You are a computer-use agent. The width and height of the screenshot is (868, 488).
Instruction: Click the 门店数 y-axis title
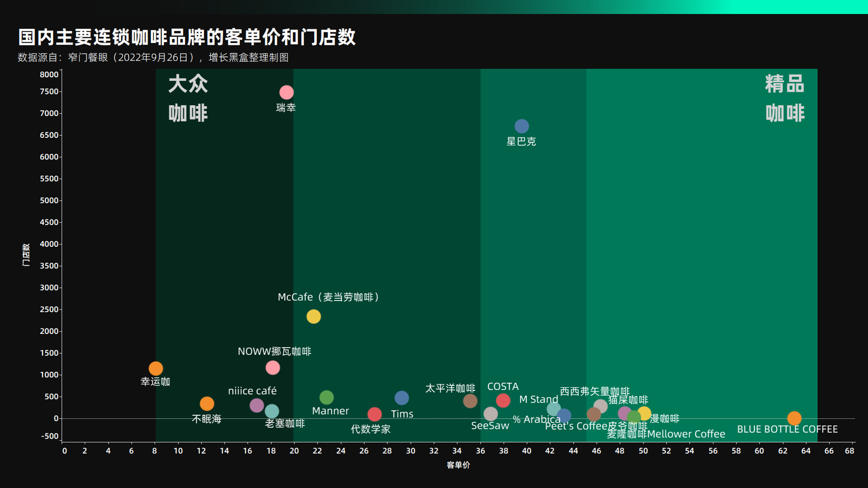pyautogui.click(x=26, y=255)
